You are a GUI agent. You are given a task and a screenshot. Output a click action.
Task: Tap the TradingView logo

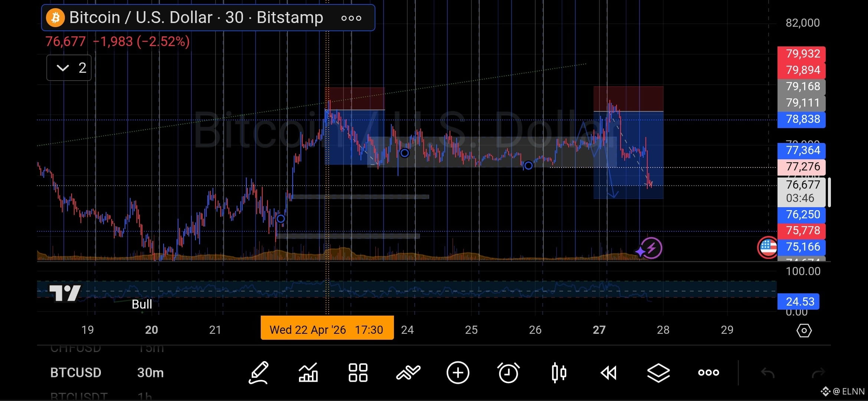click(x=65, y=293)
